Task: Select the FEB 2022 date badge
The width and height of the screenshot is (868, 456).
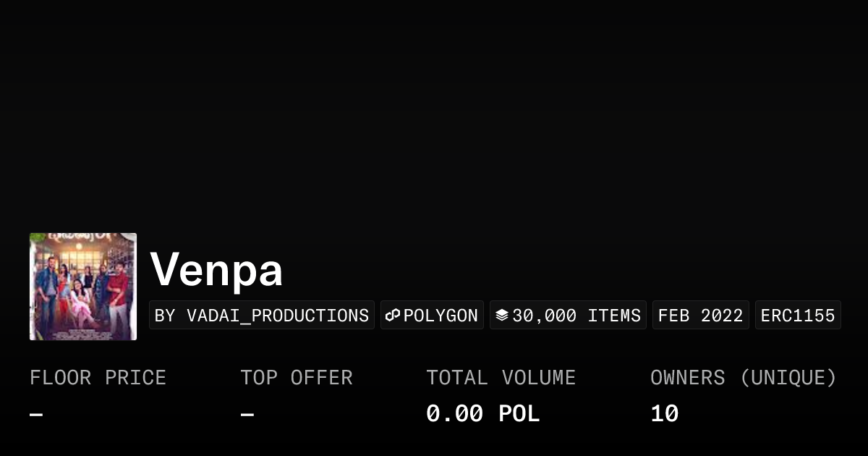Action: (700, 316)
